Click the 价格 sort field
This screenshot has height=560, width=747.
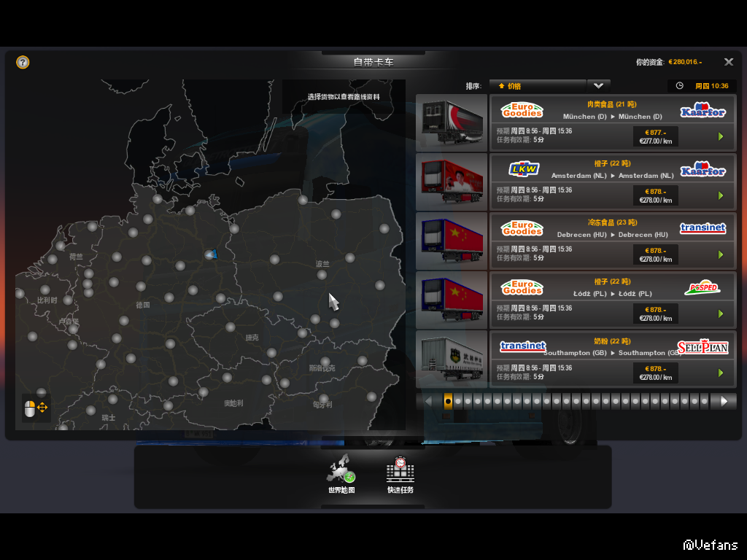(538, 86)
